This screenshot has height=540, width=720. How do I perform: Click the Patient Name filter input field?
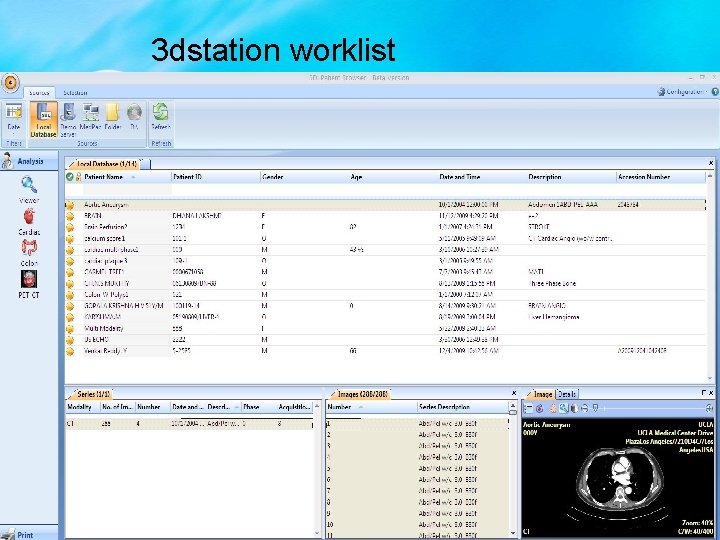click(127, 189)
